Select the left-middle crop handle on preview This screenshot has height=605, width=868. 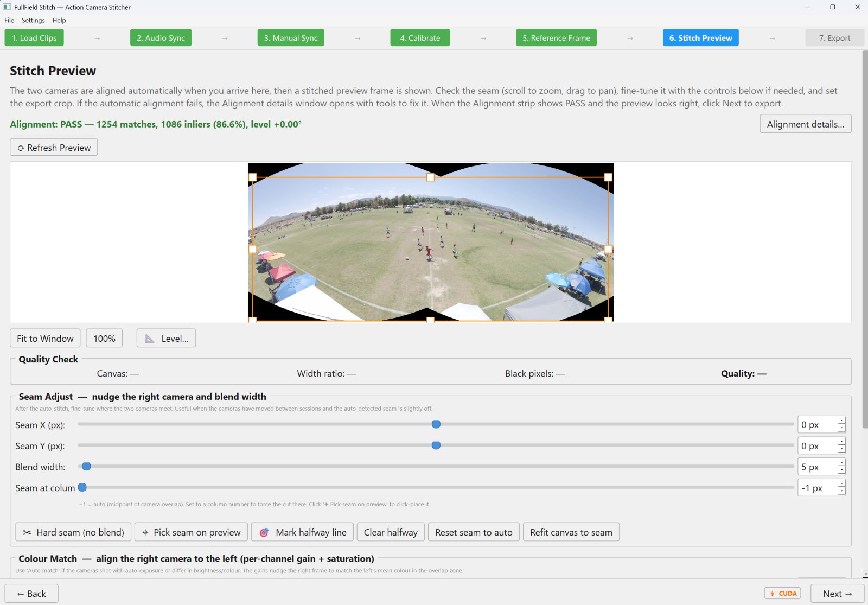[252, 249]
